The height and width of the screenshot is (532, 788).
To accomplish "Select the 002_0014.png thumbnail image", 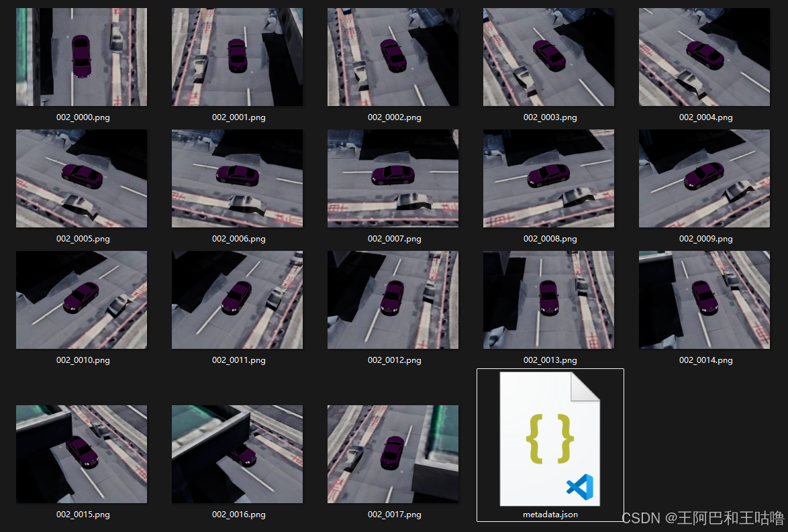I will pos(705,300).
